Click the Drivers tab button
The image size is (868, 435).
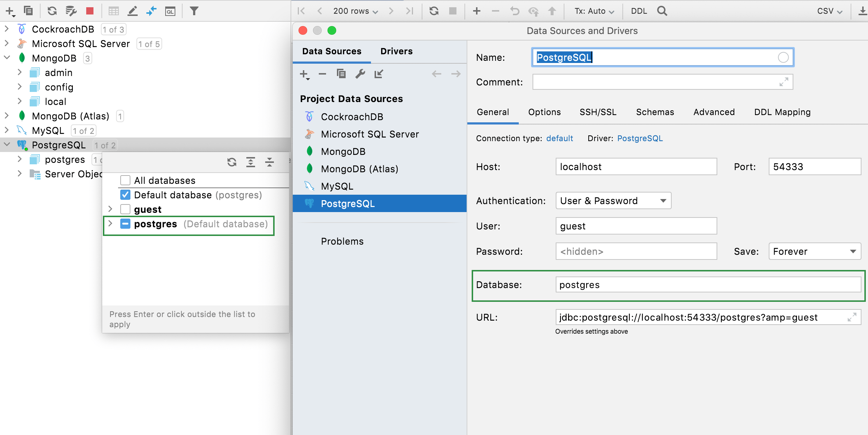tap(397, 51)
